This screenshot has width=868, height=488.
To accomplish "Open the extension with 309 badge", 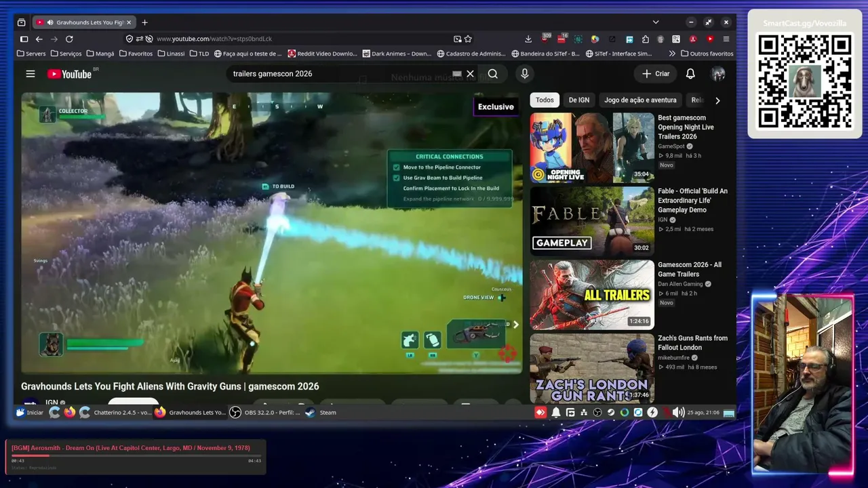I will click(x=545, y=39).
